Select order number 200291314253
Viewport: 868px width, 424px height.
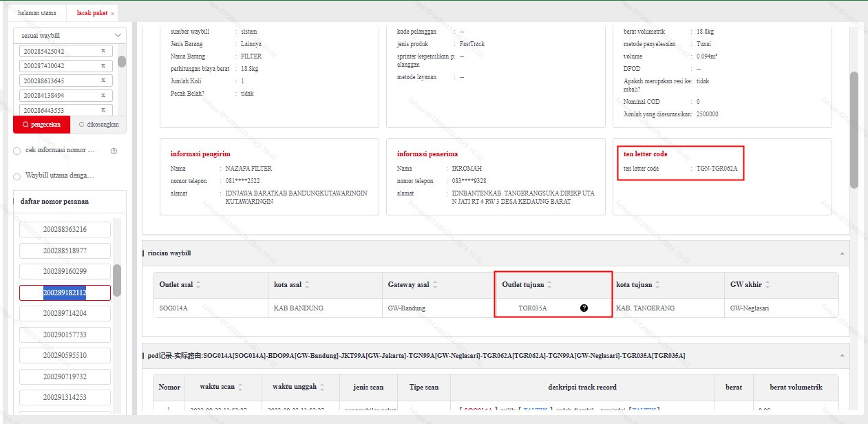pos(65,398)
